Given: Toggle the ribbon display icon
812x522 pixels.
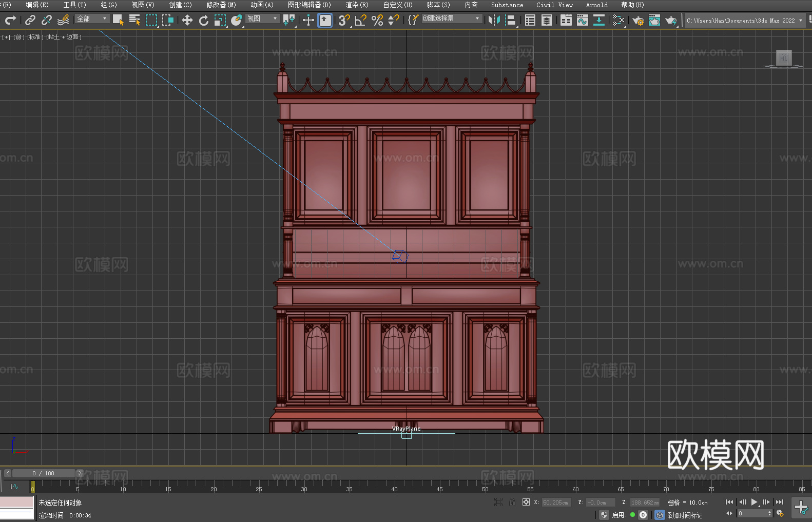Looking at the screenshot, I should click(566, 20).
